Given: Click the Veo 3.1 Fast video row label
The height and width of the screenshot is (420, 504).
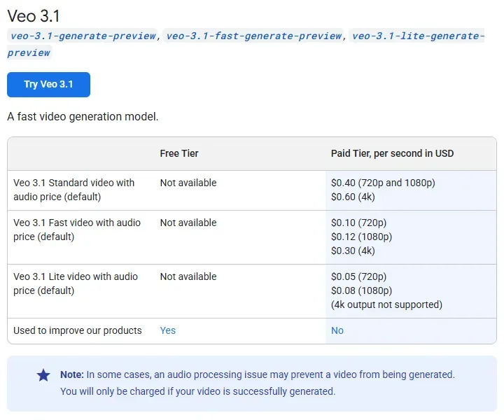Looking at the screenshot, I should click(x=77, y=230).
